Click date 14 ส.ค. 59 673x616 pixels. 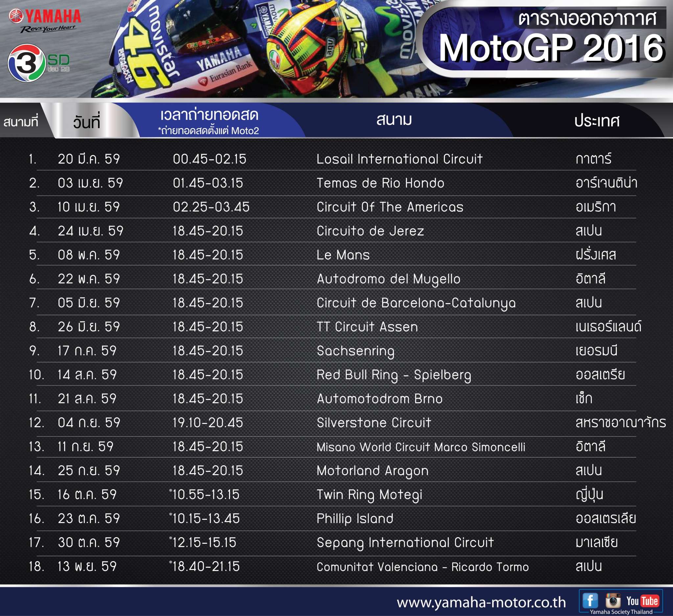coord(87,375)
